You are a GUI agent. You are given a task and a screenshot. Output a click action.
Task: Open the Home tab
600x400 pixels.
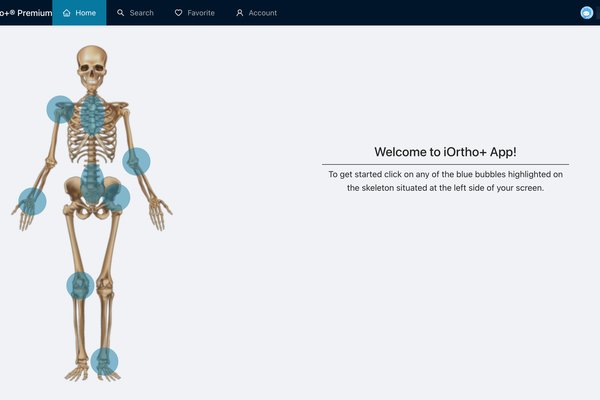click(79, 13)
